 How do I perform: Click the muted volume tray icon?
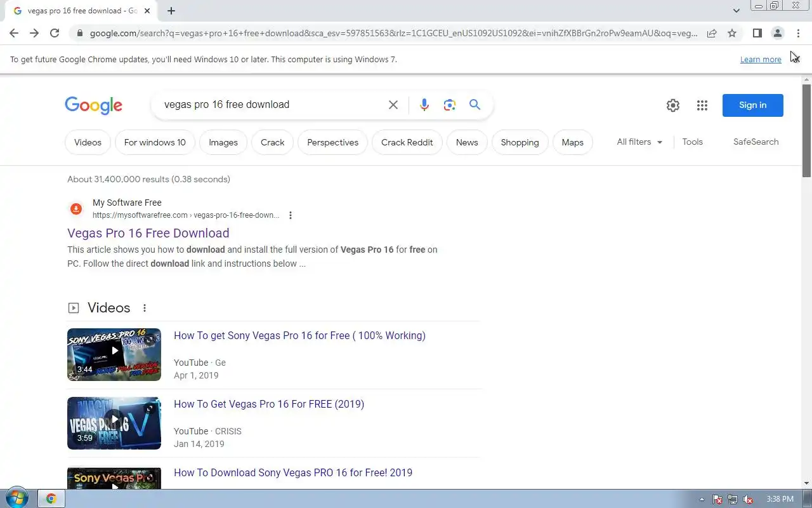[748, 499]
